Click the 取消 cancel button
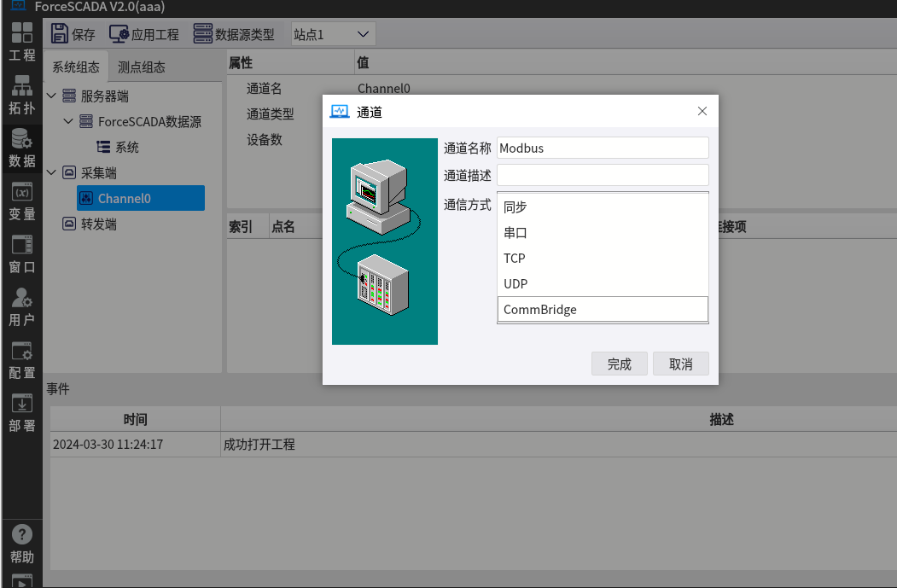Image resolution: width=897 pixels, height=588 pixels. click(x=680, y=364)
